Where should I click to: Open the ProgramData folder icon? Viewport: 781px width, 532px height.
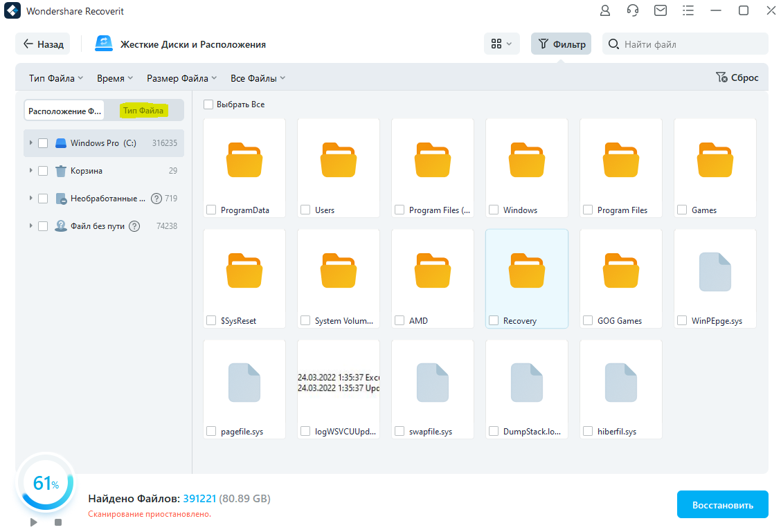244,160
